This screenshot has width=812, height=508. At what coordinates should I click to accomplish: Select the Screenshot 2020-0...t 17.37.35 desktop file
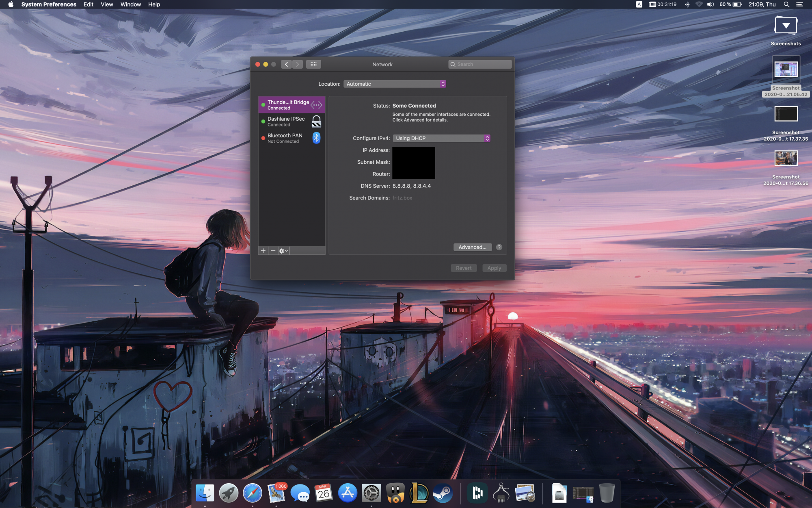[x=786, y=124]
